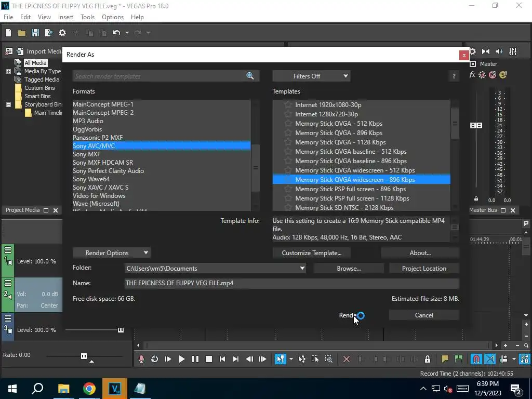The image size is (532, 399).
Task: Mute the Master bus
Action: coord(493,75)
